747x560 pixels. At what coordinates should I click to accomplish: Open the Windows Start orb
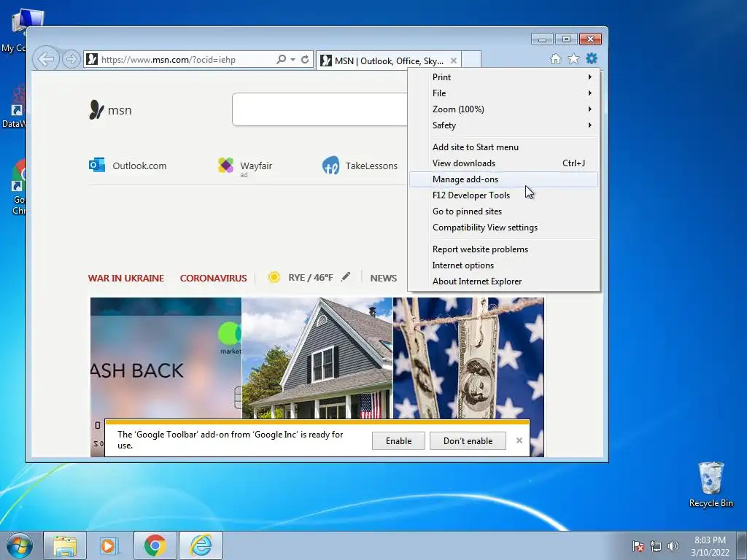point(20,545)
